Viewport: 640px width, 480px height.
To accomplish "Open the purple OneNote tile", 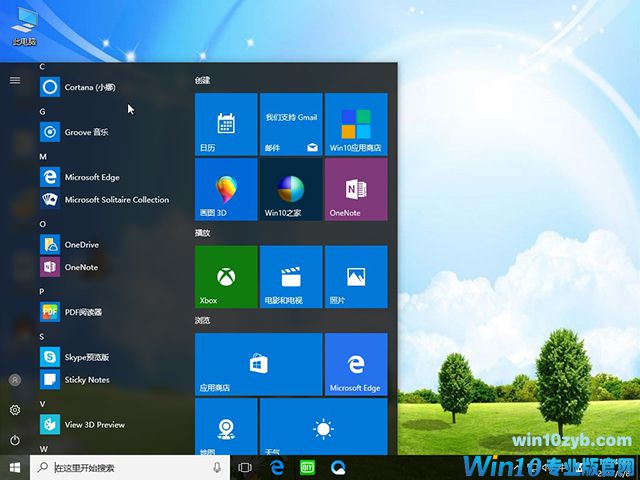I will coord(356,189).
